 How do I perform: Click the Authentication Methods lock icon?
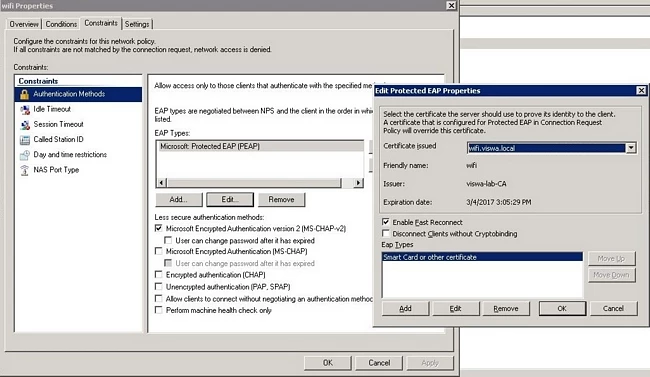[x=24, y=94]
